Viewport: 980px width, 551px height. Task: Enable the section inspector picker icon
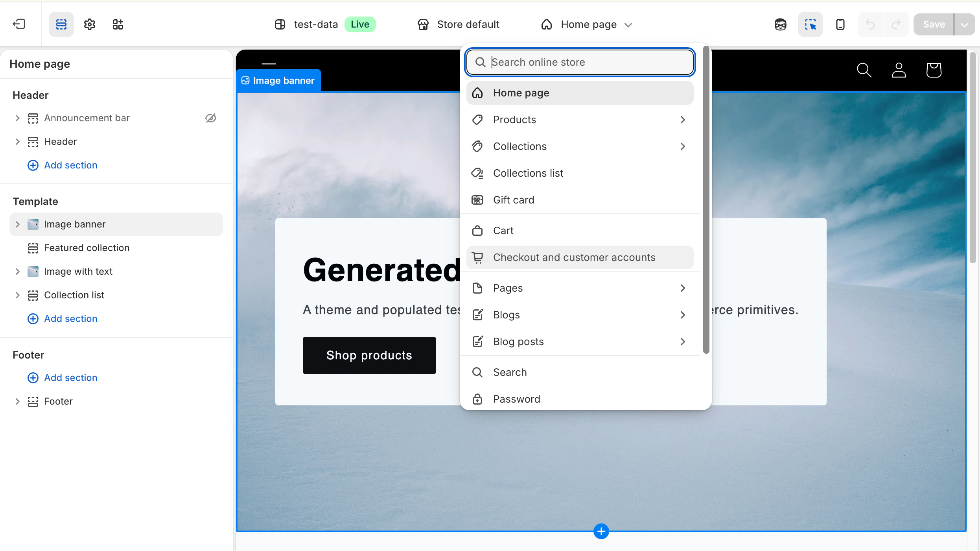[x=810, y=24]
